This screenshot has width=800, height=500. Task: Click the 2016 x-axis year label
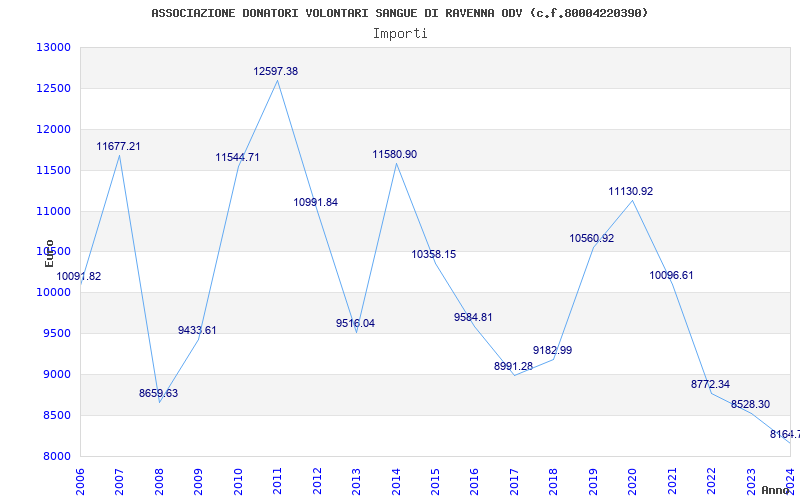(474, 481)
